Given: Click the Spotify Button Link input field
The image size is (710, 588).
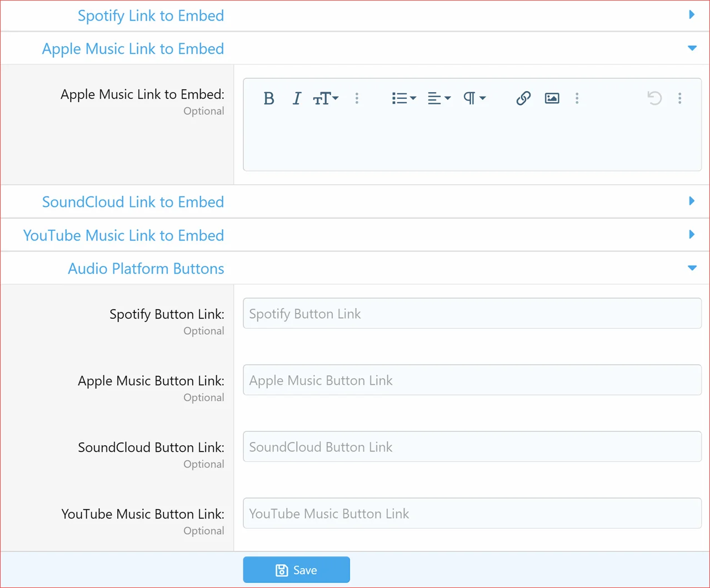Looking at the screenshot, I should coord(472,314).
